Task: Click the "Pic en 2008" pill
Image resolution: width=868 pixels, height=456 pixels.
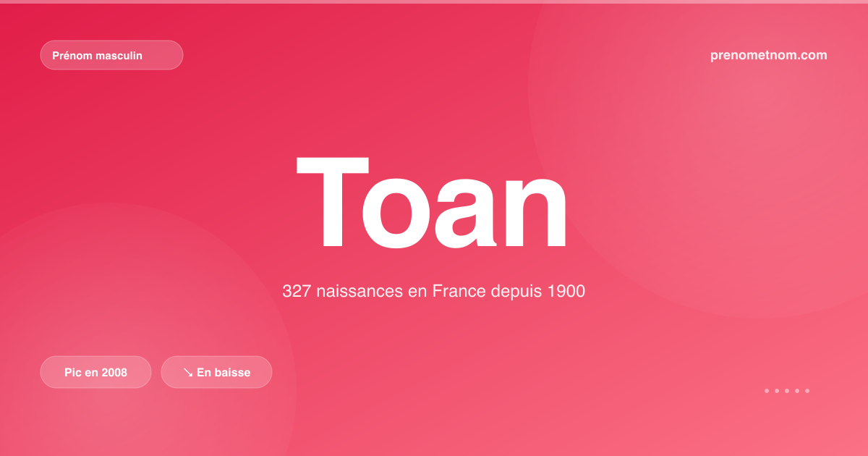Action: coord(95,372)
